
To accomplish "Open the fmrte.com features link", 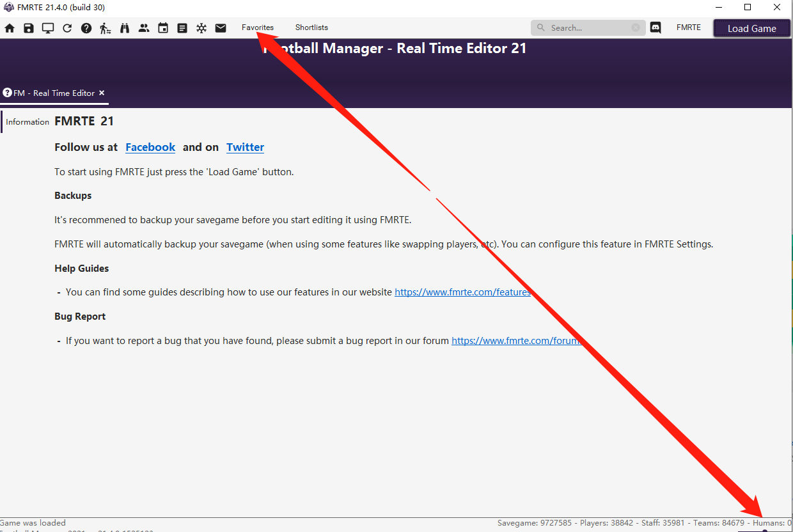I will pos(462,292).
